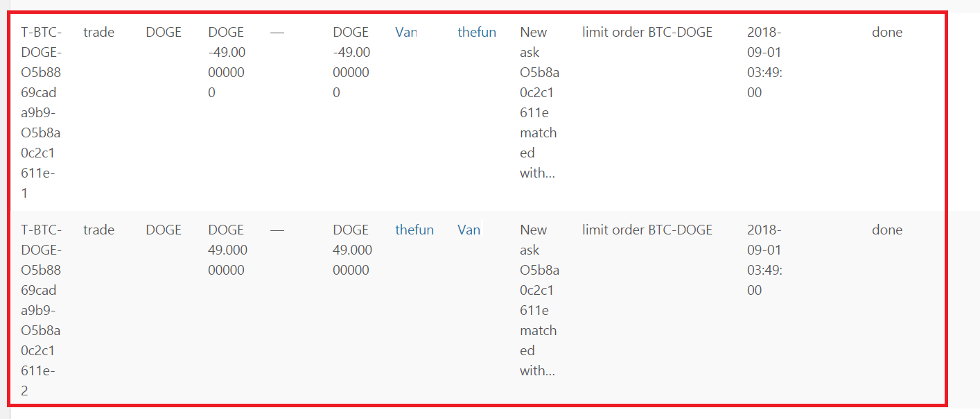Image resolution: width=980 pixels, height=419 pixels.
Task: Click 'limit order BTC-DOGE' in the first row
Action: (x=647, y=32)
